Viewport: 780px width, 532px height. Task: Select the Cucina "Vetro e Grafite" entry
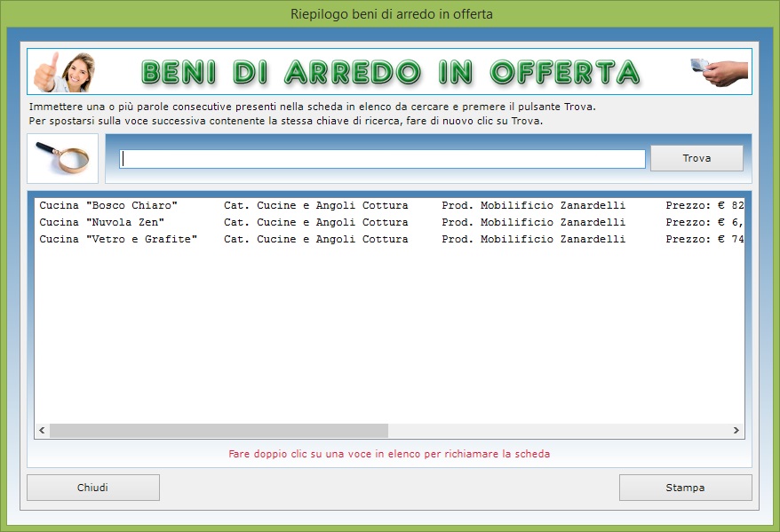tap(118, 240)
